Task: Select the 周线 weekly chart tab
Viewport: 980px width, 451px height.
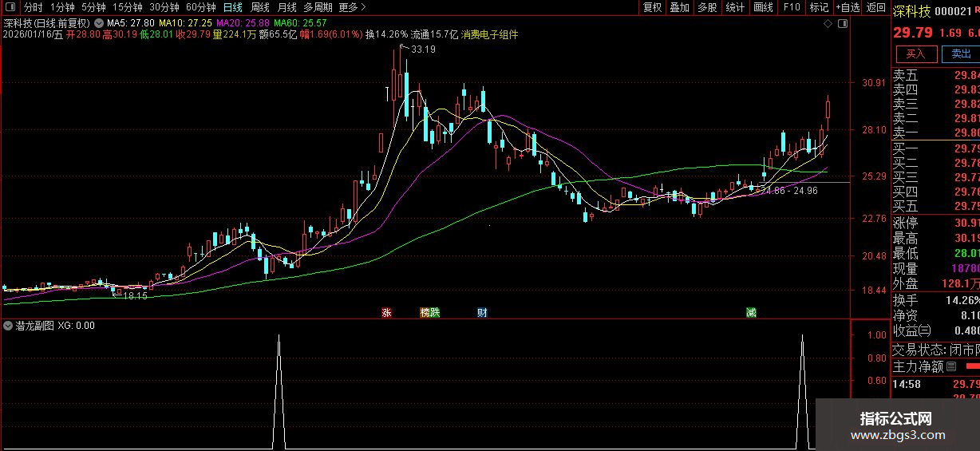Action: point(260,7)
